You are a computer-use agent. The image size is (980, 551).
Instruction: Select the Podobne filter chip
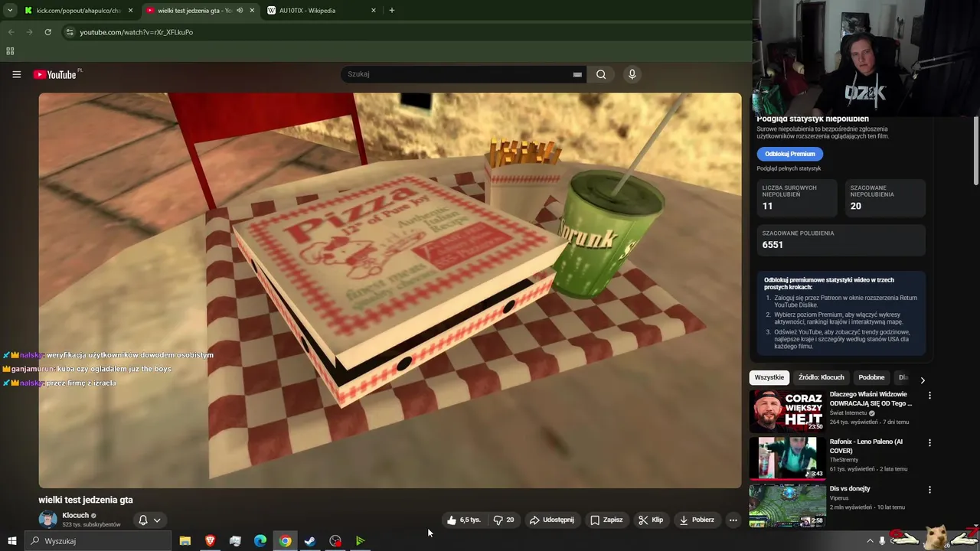click(x=871, y=377)
